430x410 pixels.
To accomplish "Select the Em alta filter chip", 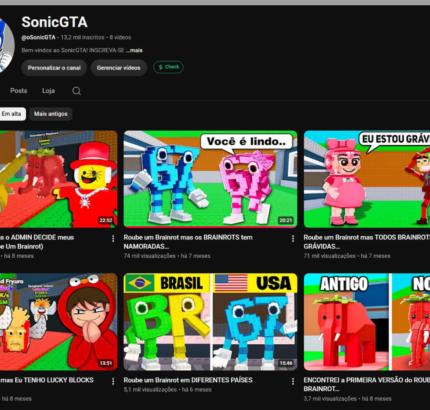I will click(11, 114).
